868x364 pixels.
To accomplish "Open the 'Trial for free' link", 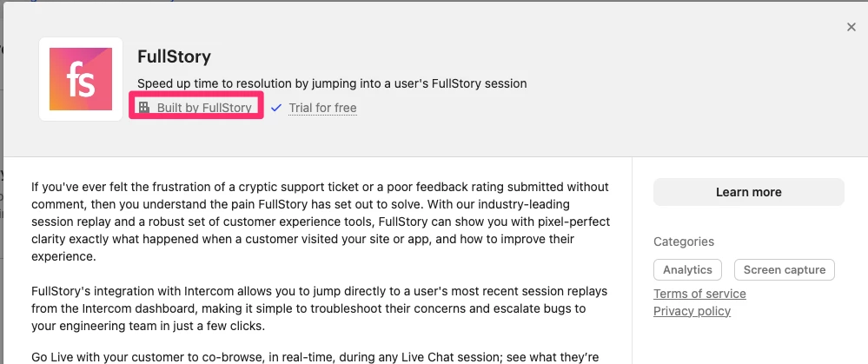I will pos(322,108).
